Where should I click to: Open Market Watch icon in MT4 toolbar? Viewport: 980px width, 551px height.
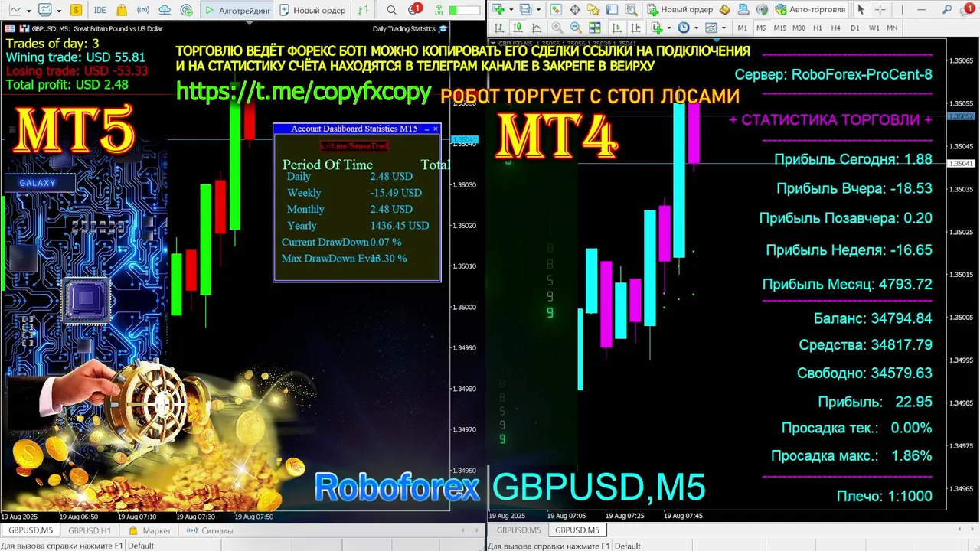coord(556,10)
